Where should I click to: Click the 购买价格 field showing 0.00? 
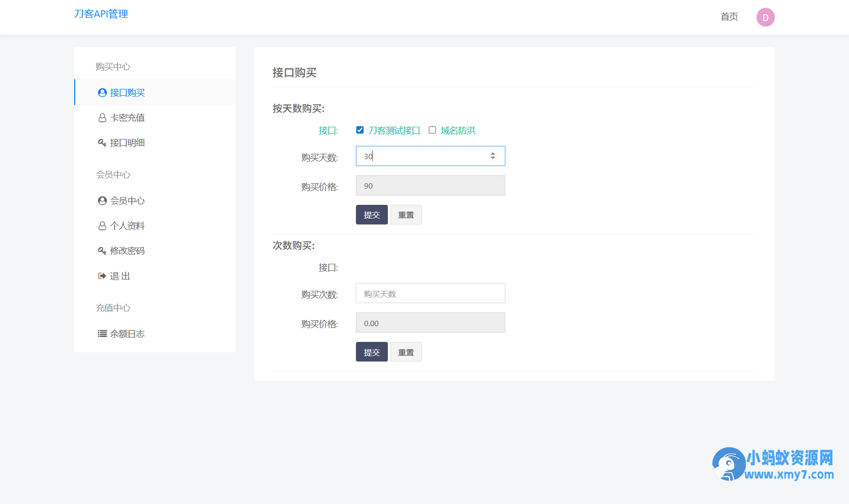click(x=430, y=323)
